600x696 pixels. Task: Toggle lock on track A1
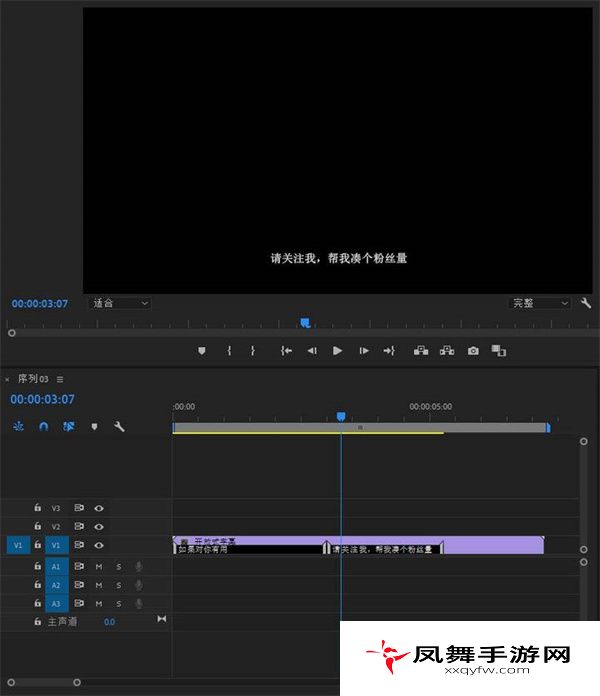(x=38, y=566)
